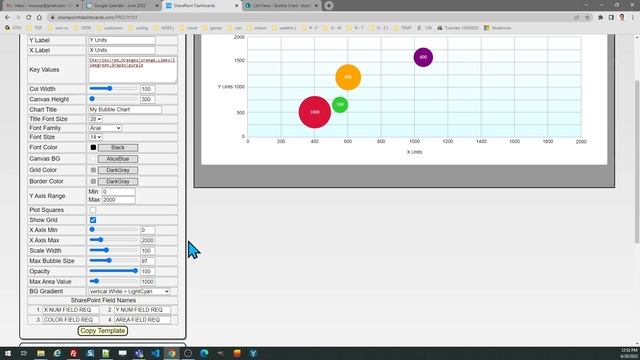Click into the Key Values text area
The height and width of the screenshot is (360, 640).
click(133, 69)
